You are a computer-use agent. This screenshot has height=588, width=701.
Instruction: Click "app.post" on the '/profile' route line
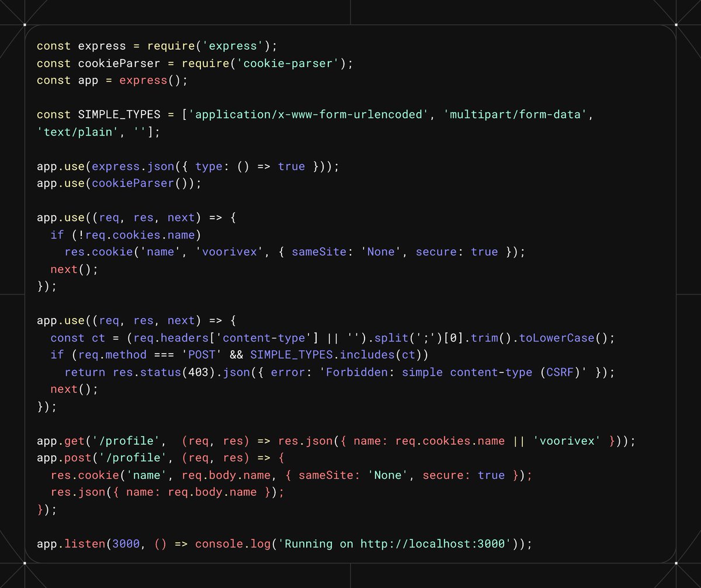[x=64, y=458]
